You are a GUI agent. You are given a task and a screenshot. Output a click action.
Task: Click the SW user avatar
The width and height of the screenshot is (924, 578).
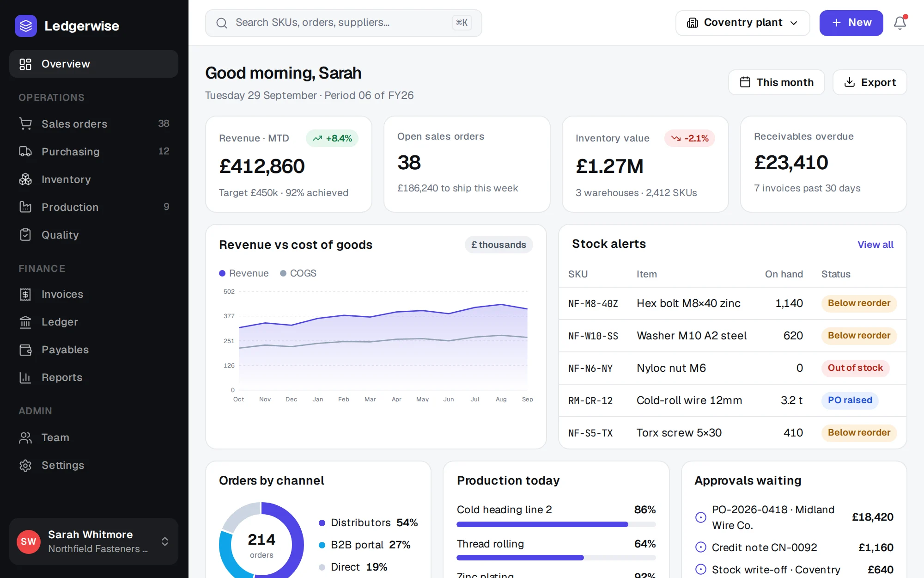coord(29,541)
